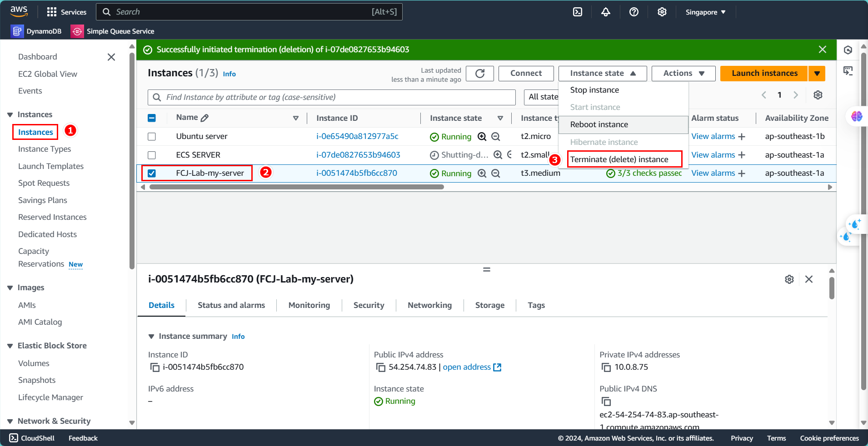Open the DynamoDB shortcut icon

[17, 31]
